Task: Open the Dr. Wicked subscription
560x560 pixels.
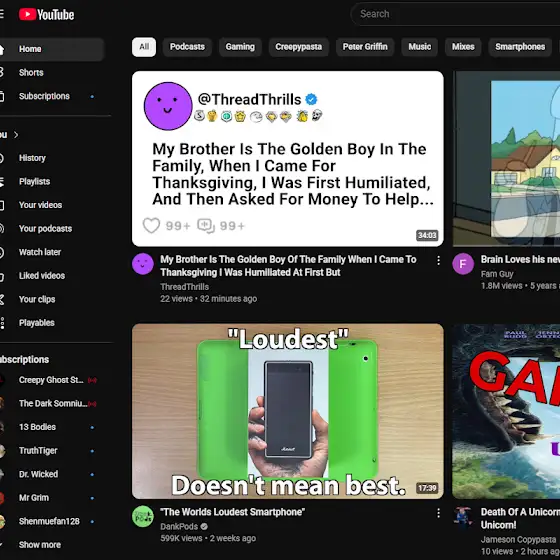Action: coord(38,474)
